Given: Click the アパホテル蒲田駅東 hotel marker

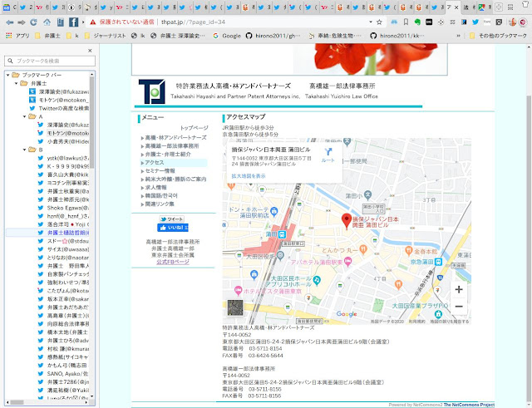Looking at the screenshot, I should click(347, 262).
